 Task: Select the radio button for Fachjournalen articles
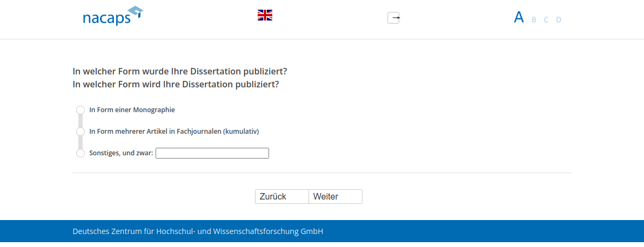(x=81, y=132)
